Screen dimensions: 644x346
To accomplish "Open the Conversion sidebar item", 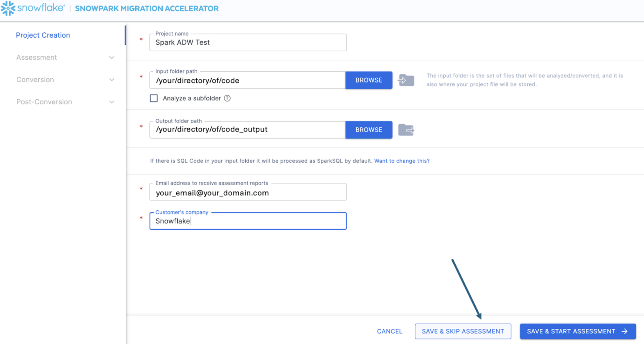I will [35, 80].
